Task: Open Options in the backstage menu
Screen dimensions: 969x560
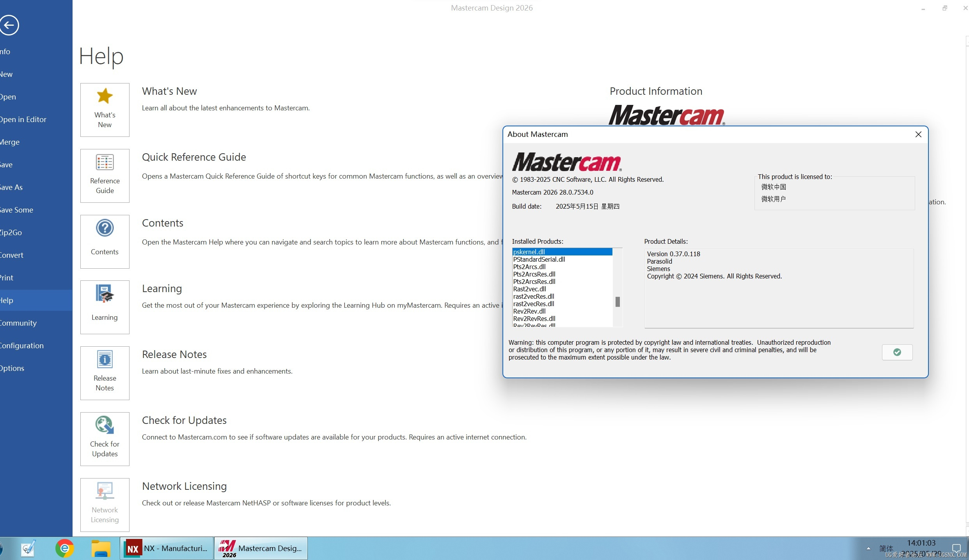Action: (x=36, y=368)
